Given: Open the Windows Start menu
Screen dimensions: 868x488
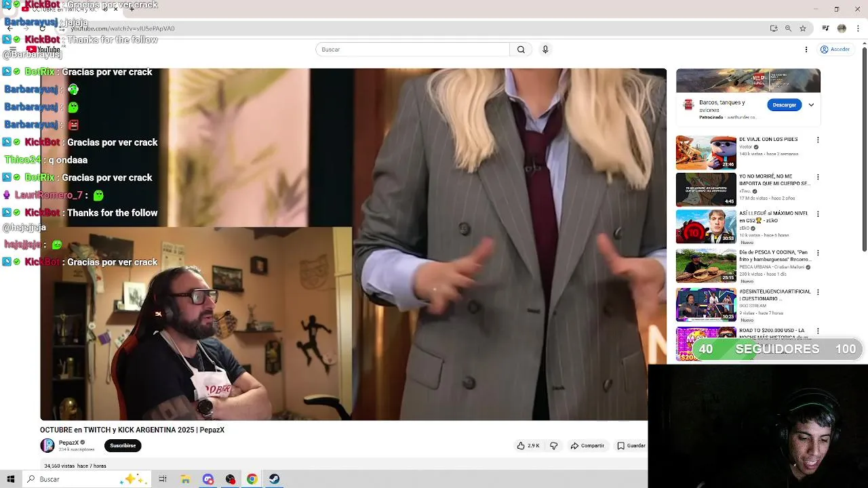Looking at the screenshot, I should (11, 479).
